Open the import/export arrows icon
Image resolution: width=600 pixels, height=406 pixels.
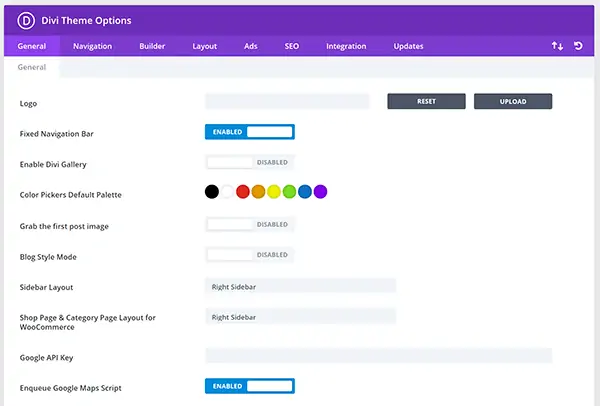point(557,46)
